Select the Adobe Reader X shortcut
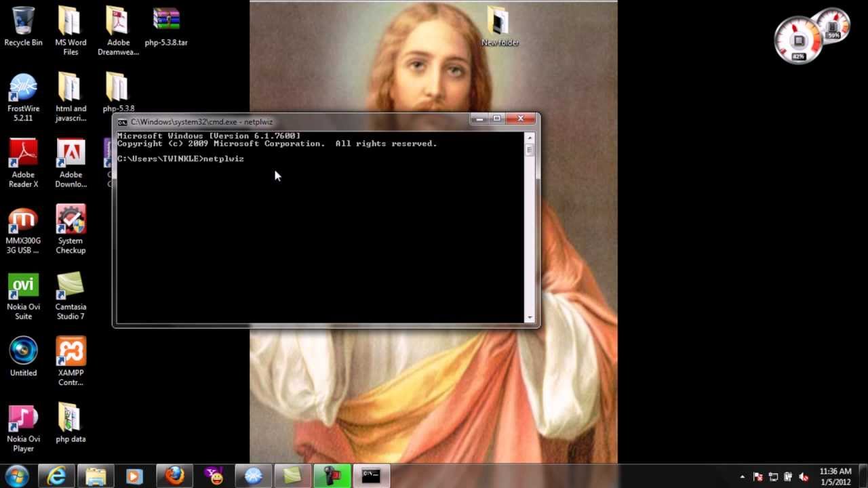 click(23, 163)
